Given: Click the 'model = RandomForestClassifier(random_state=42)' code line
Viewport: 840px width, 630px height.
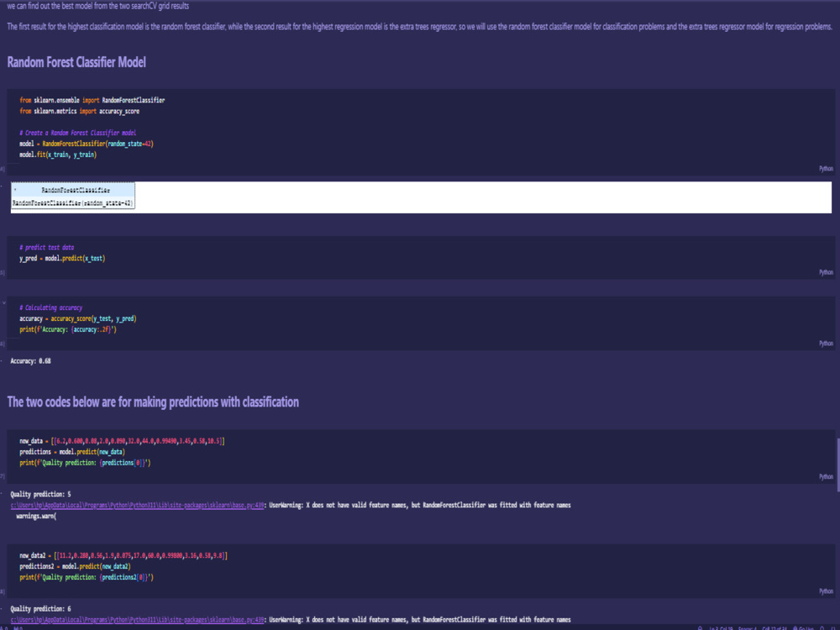Looking at the screenshot, I should pos(87,144).
